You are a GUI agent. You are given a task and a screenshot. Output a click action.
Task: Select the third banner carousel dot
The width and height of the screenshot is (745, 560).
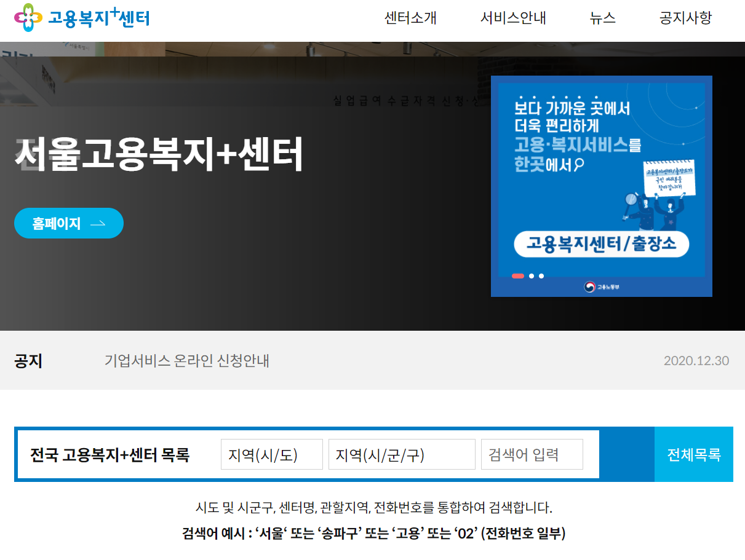pos(541,276)
